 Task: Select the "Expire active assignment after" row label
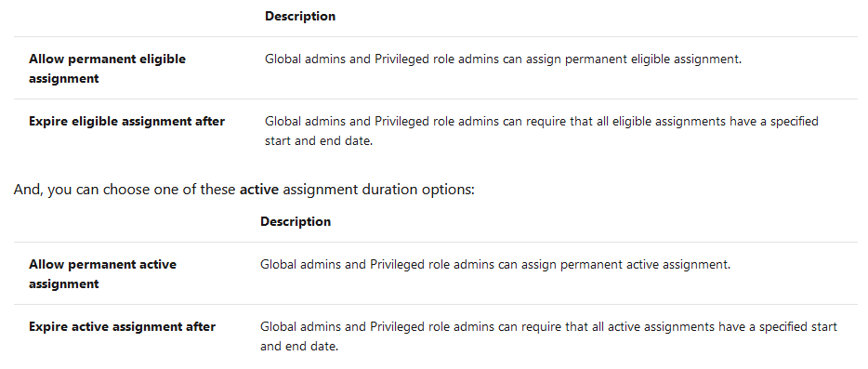coord(123,327)
